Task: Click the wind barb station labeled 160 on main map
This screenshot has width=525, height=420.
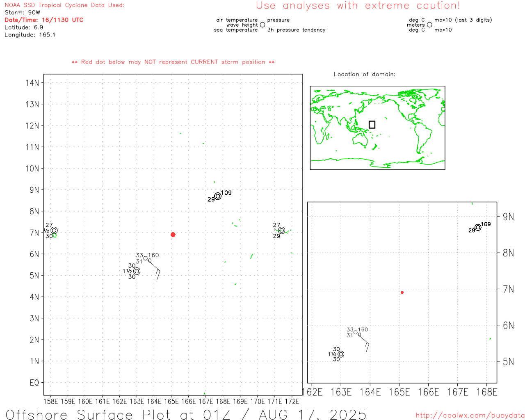Action: [145, 258]
